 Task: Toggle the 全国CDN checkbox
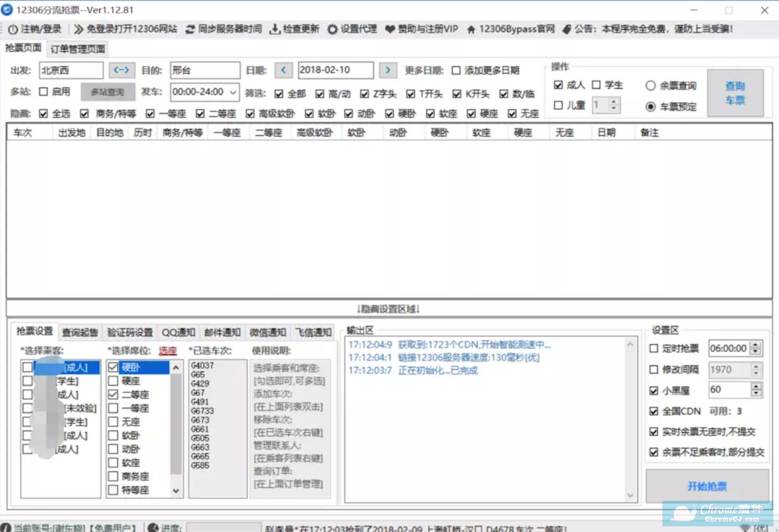click(x=654, y=411)
